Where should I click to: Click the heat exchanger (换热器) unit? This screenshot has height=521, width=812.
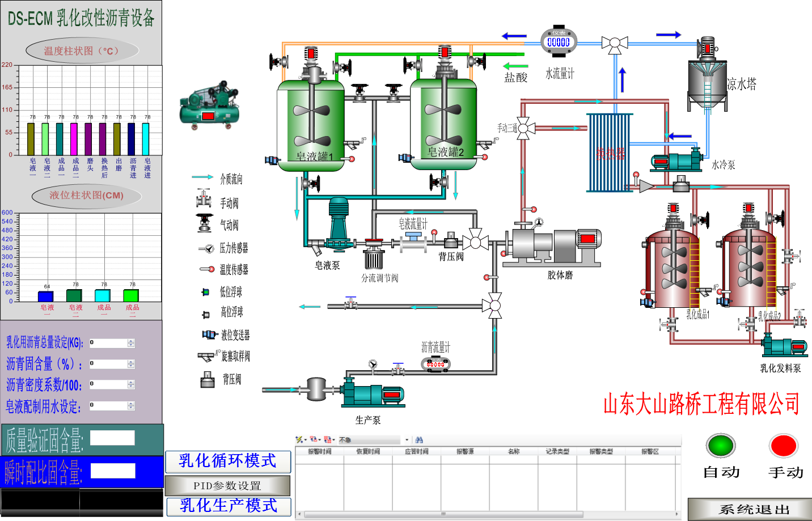click(610, 153)
